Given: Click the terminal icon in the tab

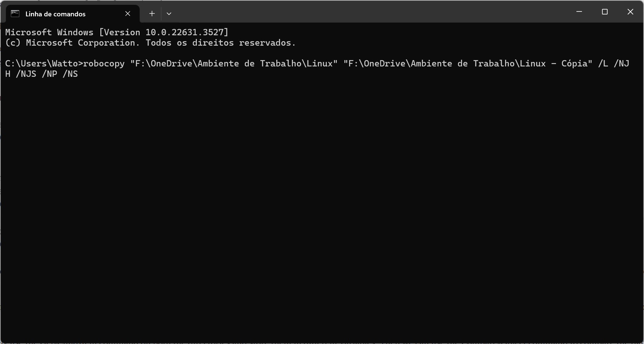Looking at the screenshot, I should [15, 14].
